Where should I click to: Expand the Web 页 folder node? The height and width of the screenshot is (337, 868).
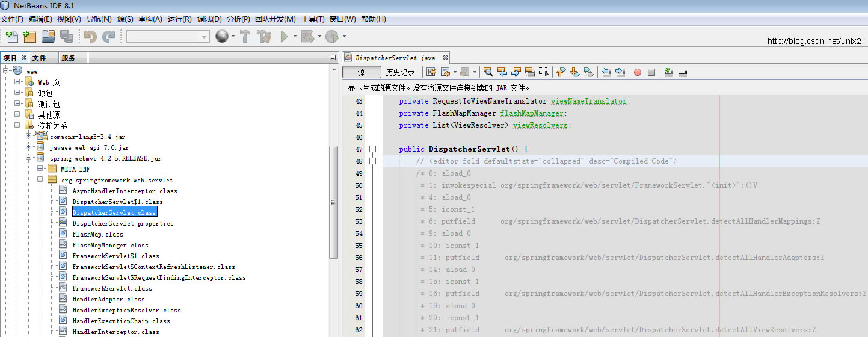pos(18,82)
